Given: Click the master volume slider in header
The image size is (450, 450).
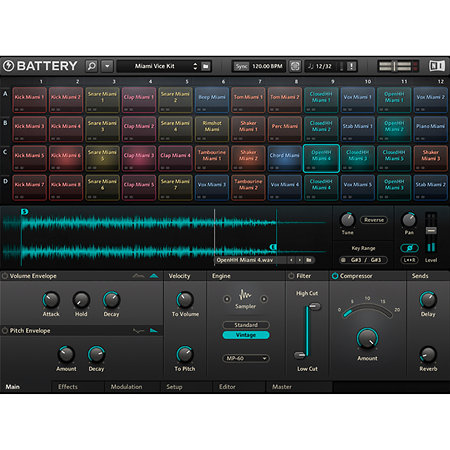Looking at the screenshot, I should (x=395, y=66).
